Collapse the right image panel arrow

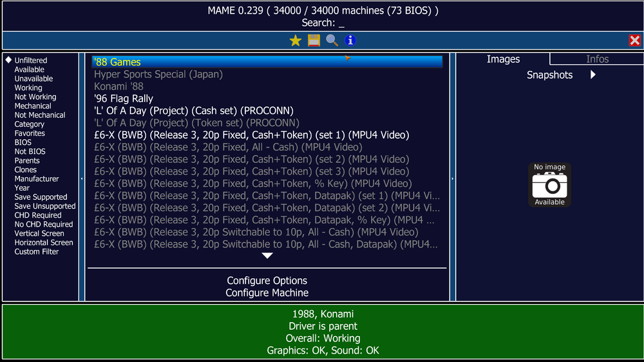coord(453,178)
